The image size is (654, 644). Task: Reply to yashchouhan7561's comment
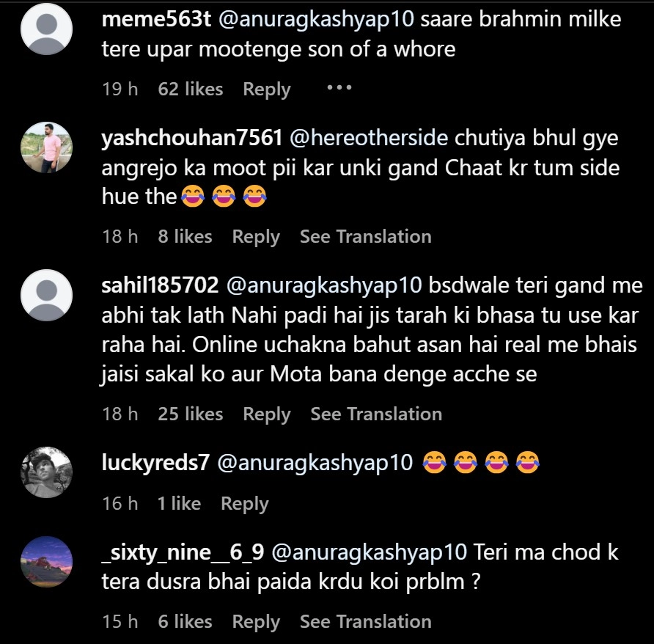point(256,237)
